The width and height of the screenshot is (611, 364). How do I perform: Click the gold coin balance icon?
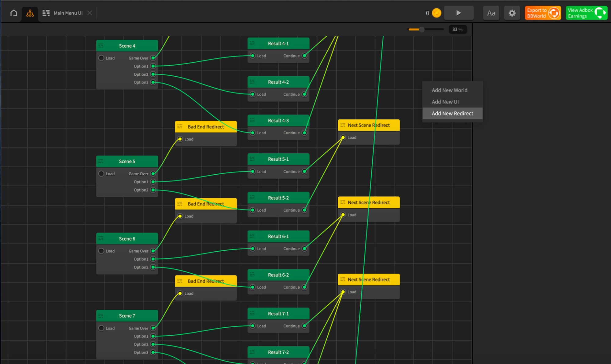436,13
